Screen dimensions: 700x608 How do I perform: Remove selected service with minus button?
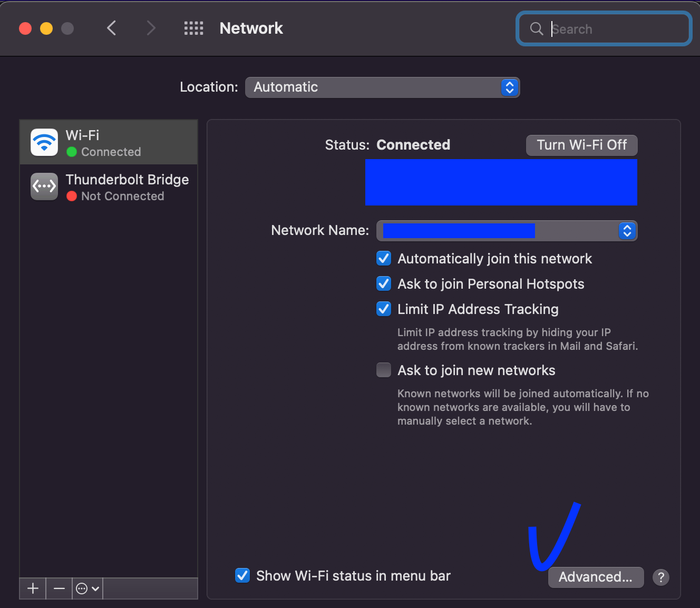[59, 589]
